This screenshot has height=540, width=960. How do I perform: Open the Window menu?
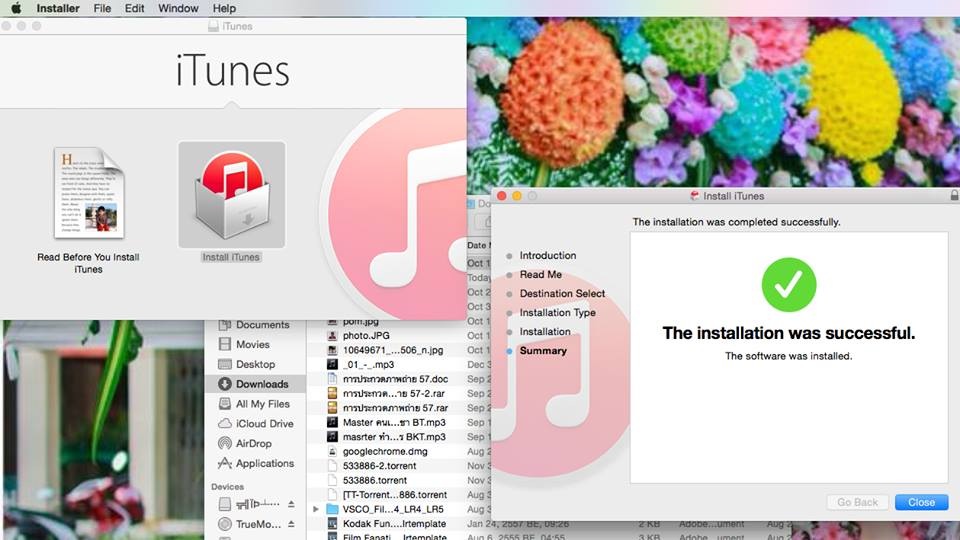pyautogui.click(x=178, y=9)
